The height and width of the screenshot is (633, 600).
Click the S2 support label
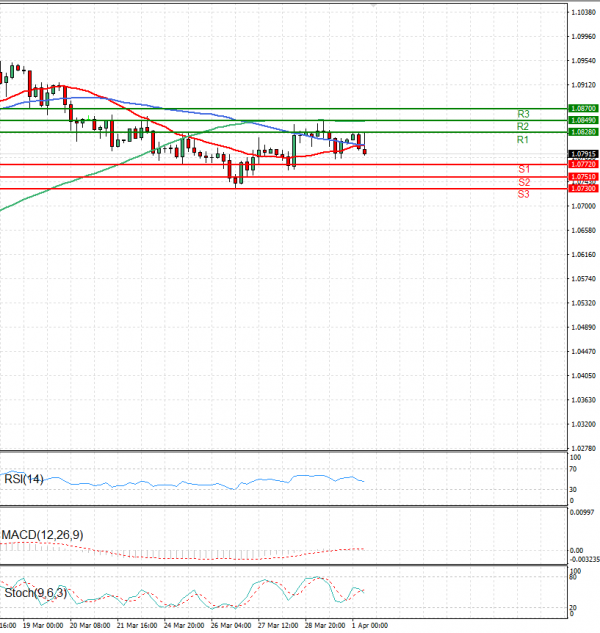click(524, 182)
